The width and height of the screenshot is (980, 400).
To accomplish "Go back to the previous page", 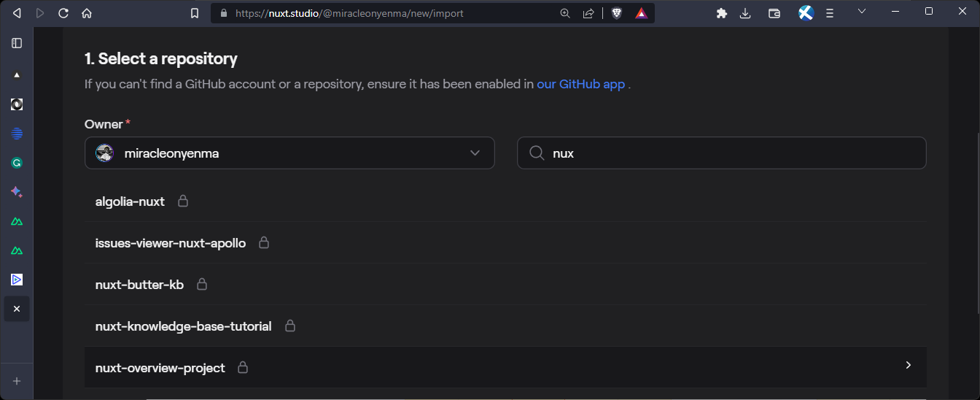I will click(x=17, y=13).
